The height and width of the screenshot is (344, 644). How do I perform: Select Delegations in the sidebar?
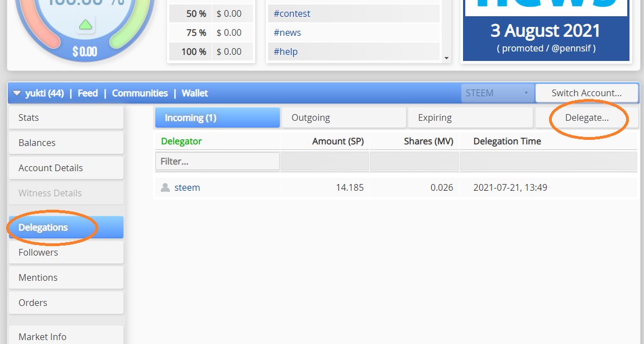pos(66,227)
